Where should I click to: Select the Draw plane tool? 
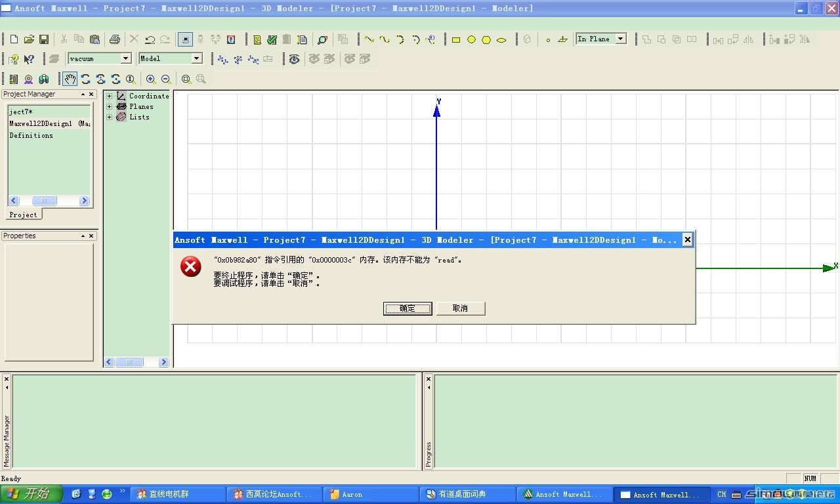(563, 39)
